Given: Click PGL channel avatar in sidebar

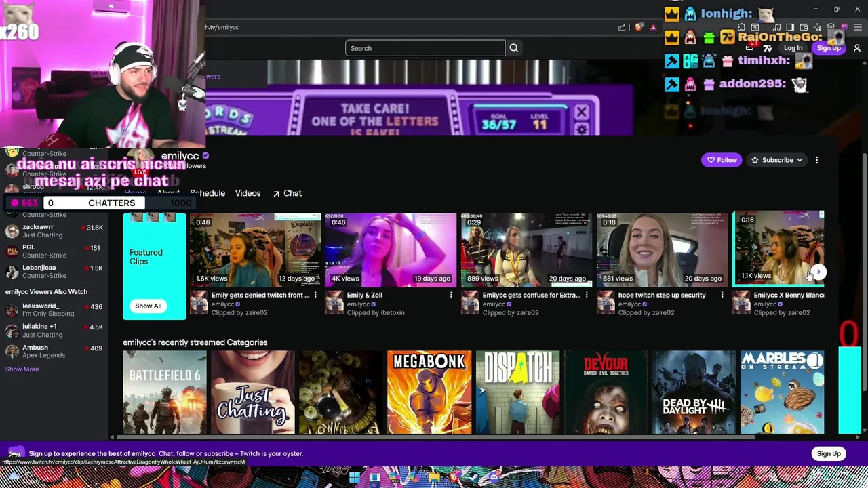Looking at the screenshot, I should point(12,251).
